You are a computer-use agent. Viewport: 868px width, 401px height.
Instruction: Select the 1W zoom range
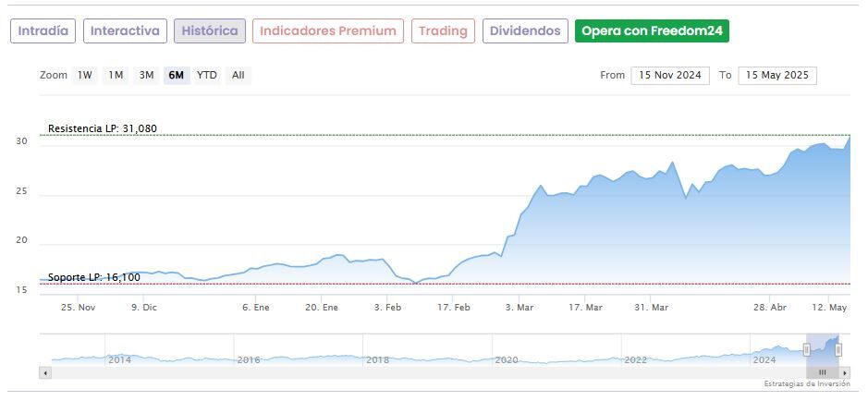point(85,76)
